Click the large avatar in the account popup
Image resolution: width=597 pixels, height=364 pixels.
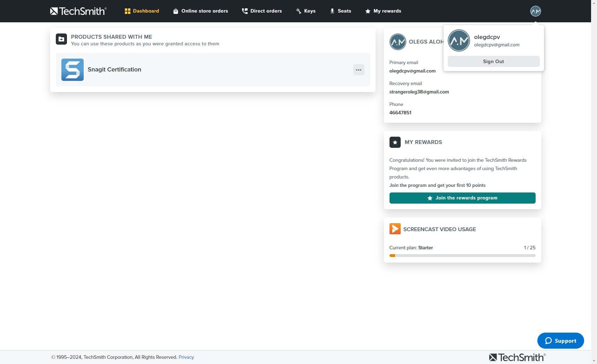(x=459, y=40)
